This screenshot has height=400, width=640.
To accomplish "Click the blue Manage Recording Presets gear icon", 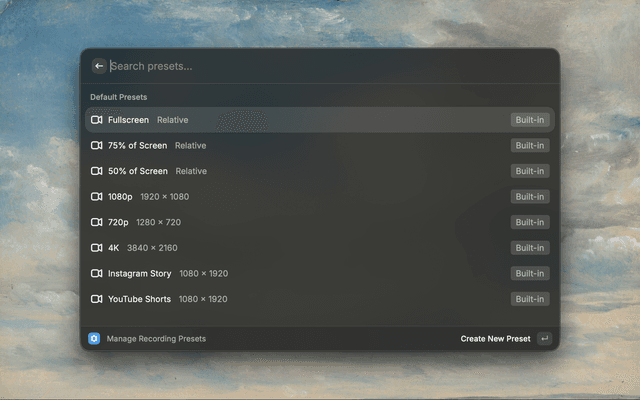I will pyautogui.click(x=94, y=338).
